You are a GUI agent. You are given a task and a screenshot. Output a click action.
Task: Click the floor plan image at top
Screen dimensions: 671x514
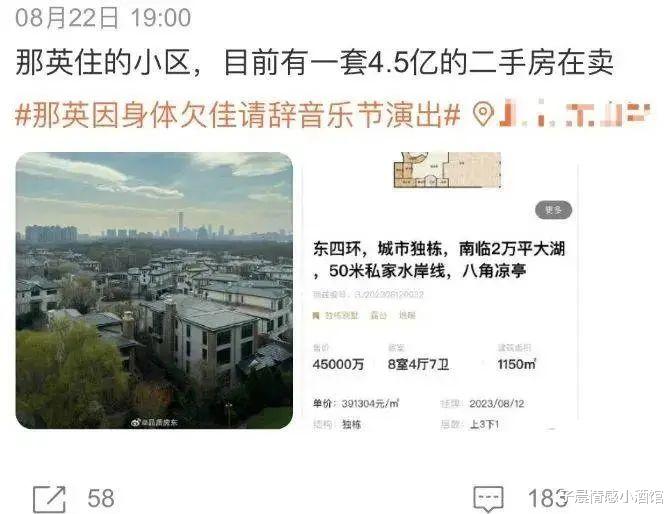[447, 170]
